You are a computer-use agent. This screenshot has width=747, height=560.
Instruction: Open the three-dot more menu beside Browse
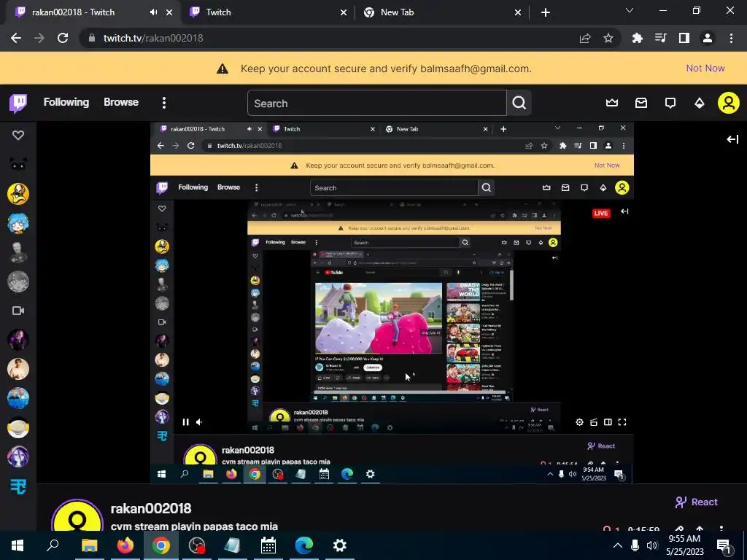pos(164,103)
